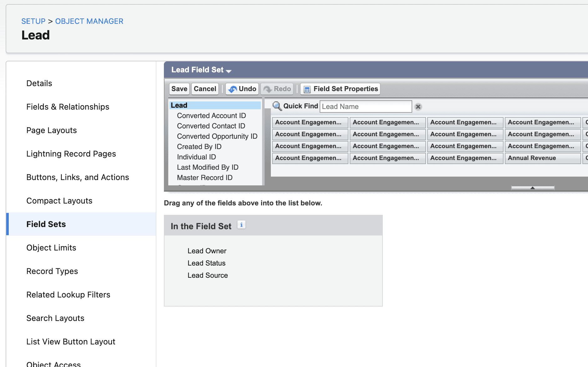Select the Annual Revenue field chip

click(x=543, y=158)
